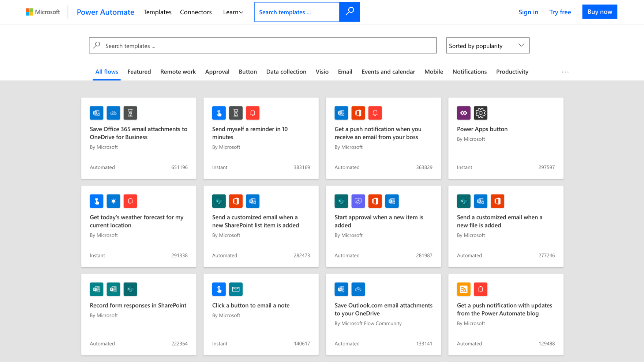Click the Power Apps purple icon
644x362 pixels.
pos(464,113)
